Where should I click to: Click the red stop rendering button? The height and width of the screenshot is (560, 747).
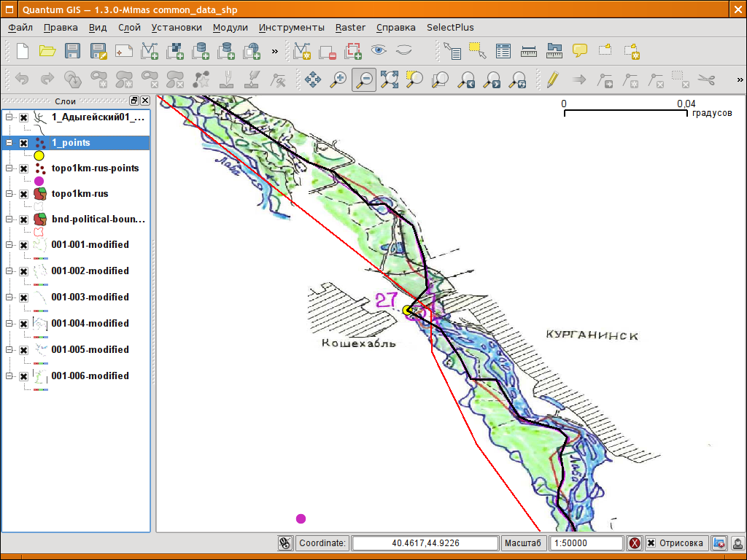pyautogui.click(x=635, y=543)
